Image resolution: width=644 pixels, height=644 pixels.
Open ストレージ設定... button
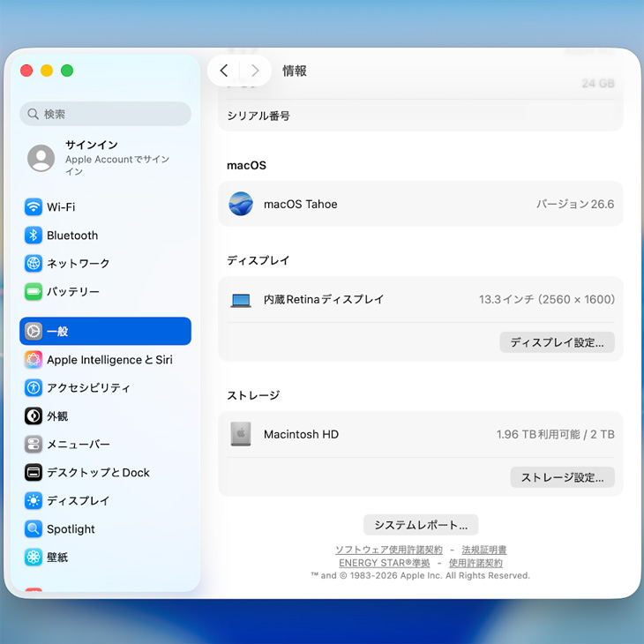click(x=562, y=477)
